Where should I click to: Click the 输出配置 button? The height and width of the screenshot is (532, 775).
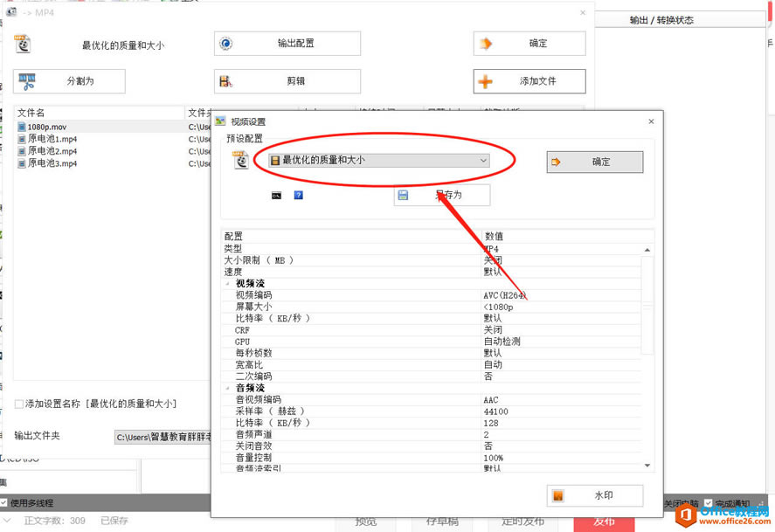coord(287,44)
